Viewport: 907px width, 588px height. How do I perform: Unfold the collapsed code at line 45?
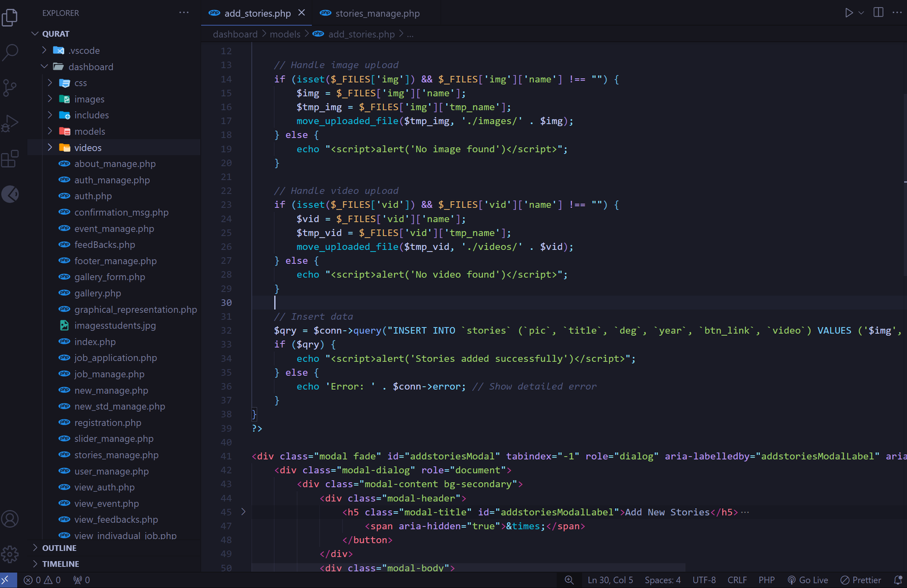click(244, 512)
